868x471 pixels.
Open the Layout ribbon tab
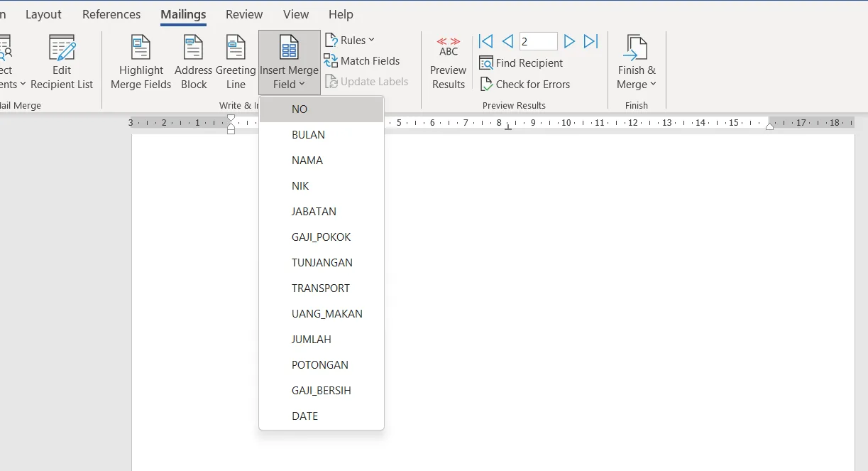[x=43, y=14]
